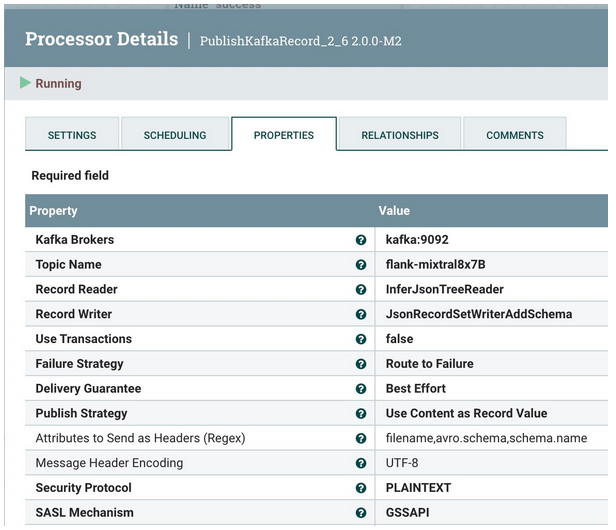Go to the RELATIONSHIPS tab
Image resolution: width=616 pixels, height=530 pixels.
[400, 135]
